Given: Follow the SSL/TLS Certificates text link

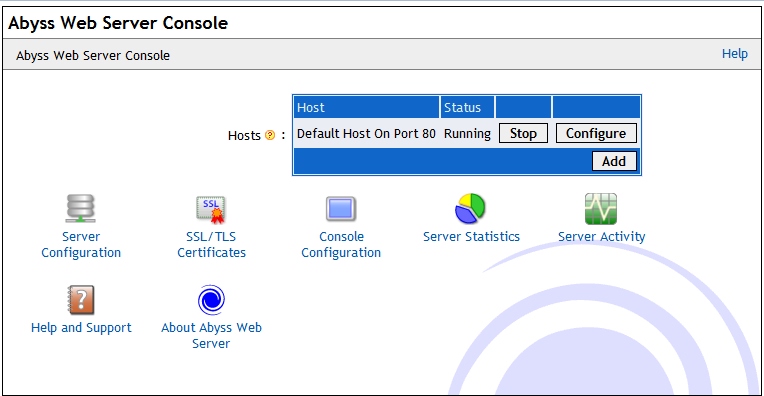Looking at the screenshot, I should click(x=211, y=245).
